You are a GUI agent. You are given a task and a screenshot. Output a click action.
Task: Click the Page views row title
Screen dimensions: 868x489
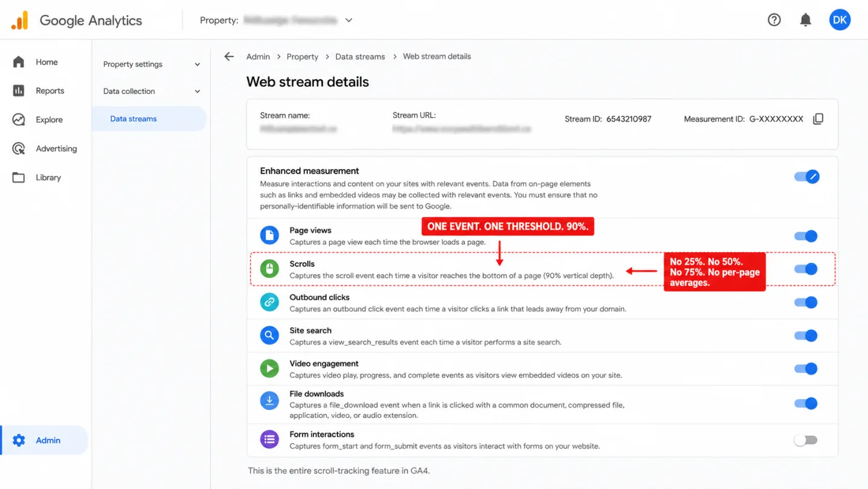(310, 230)
